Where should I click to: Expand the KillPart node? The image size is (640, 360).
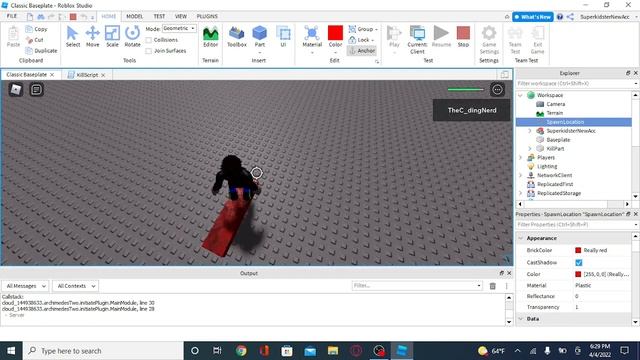tap(530, 149)
